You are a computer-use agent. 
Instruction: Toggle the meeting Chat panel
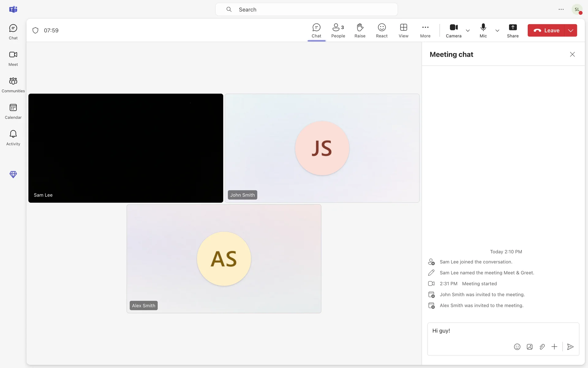pos(316,30)
